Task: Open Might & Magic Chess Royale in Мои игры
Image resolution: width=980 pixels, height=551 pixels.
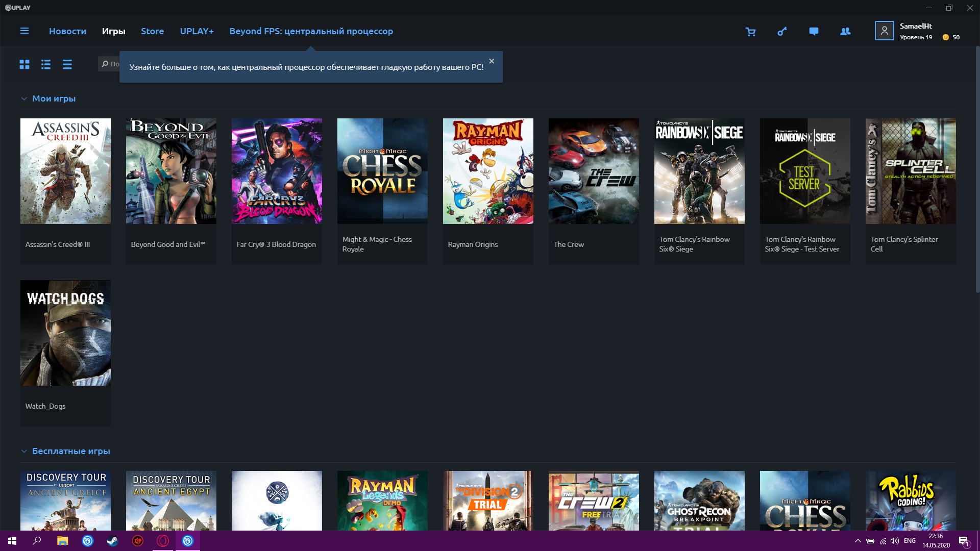Action: tap(382, 171)
